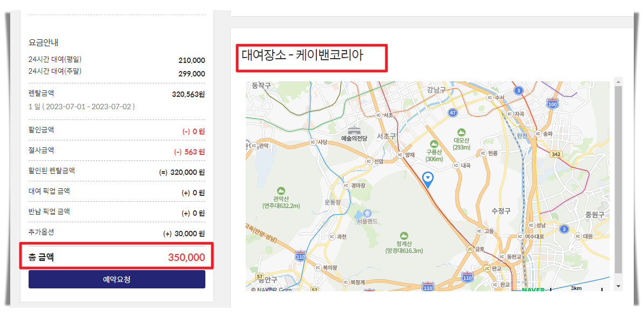Click the vertical scrollbar thumb beside map

(618, 180)
